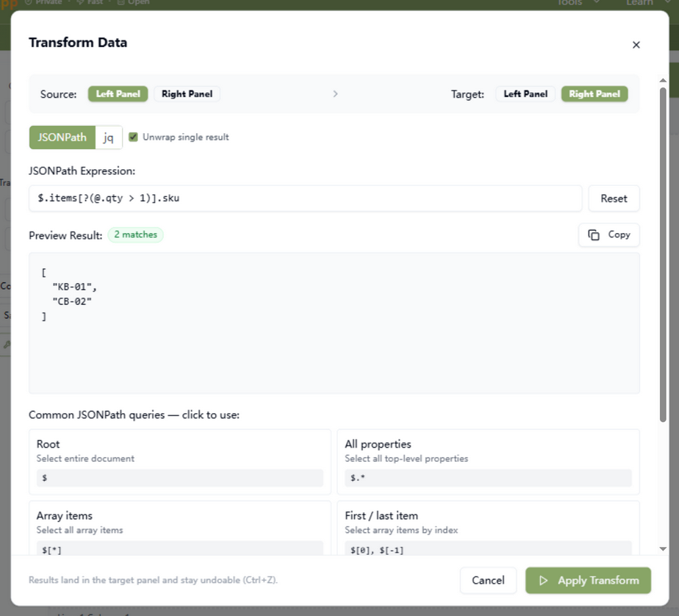This screenshot has width=679, height=616.
Task: Click the 2 matches badge
Action: click(x=135, y=234)
